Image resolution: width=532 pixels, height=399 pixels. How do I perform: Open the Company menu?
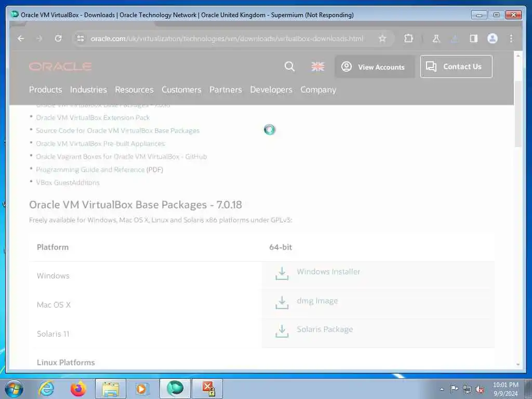coord(318,89)
